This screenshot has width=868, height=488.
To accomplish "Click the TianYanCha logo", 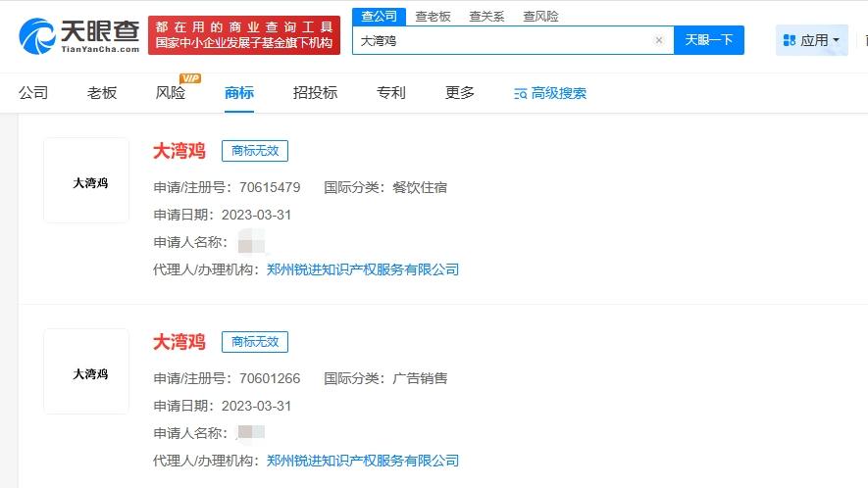I will tap(79, 36).
